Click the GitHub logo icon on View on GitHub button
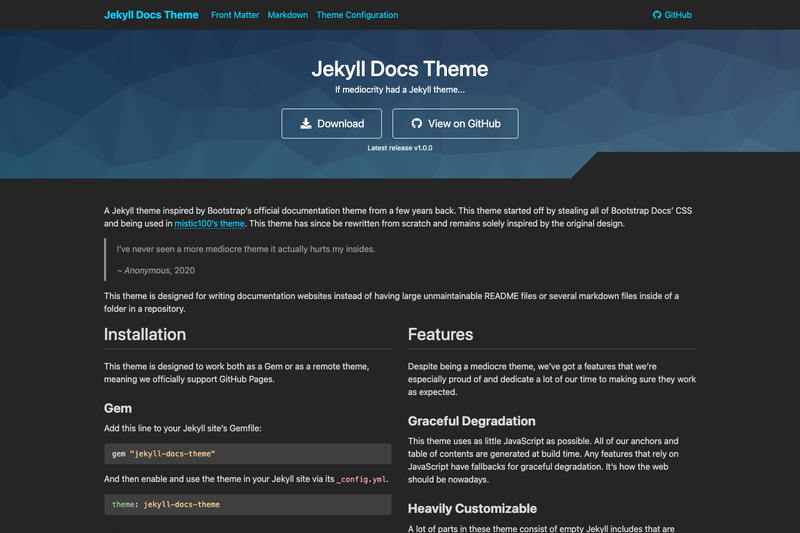800x533 pixels. [x=417, y=123]
